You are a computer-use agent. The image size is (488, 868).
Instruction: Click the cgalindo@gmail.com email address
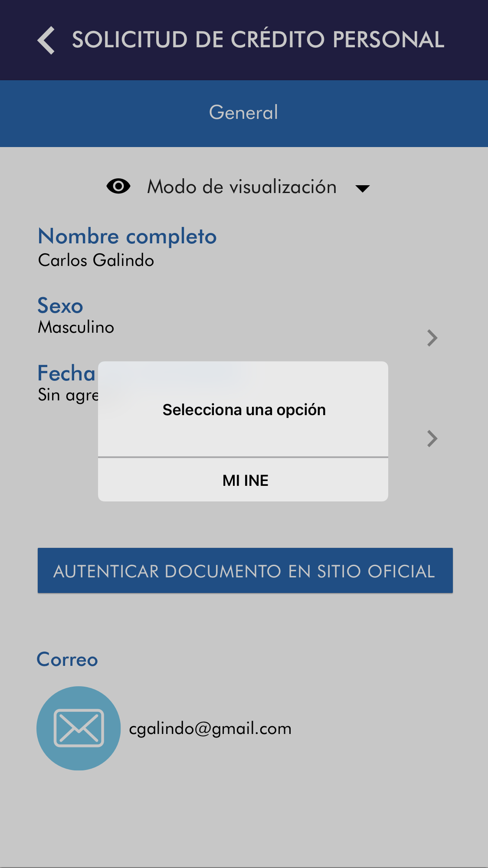point(210,728)
